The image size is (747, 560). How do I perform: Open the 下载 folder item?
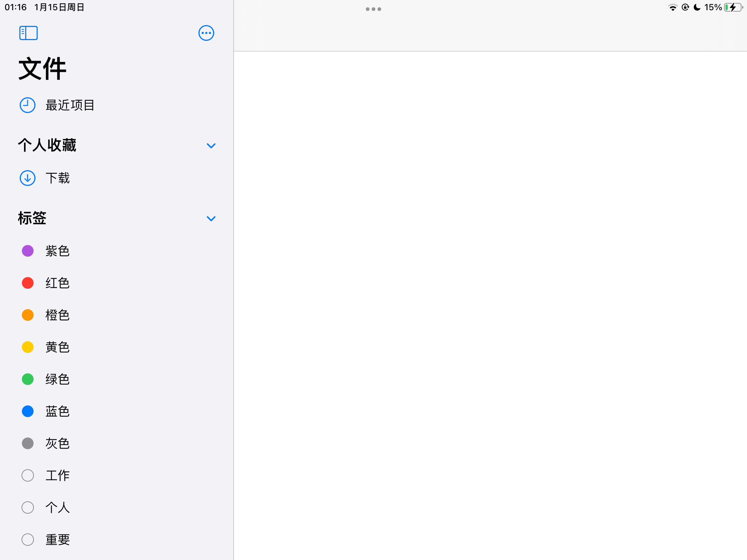point(57,178)
